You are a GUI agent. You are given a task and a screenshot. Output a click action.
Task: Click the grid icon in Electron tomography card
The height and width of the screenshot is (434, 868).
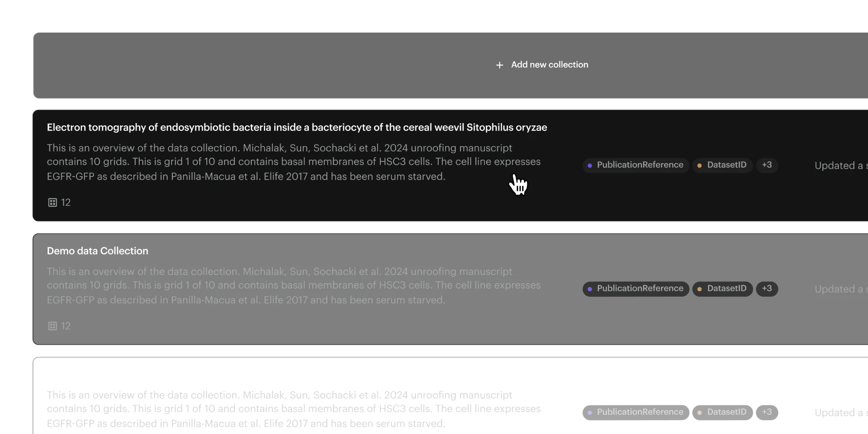click(x=53, y=202)
